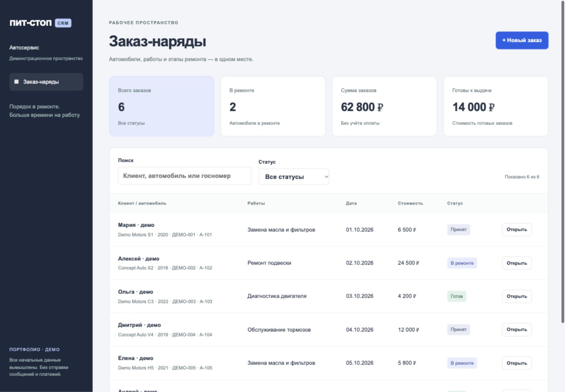Click the cost 24 500 ₽
The width and height of the screenshot is (565, 392).
[x=408, y=263]
